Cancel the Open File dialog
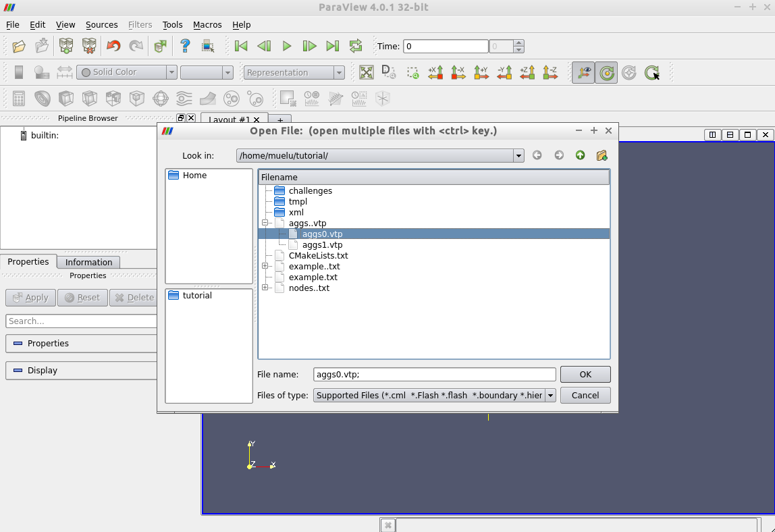 pos(585,395)
